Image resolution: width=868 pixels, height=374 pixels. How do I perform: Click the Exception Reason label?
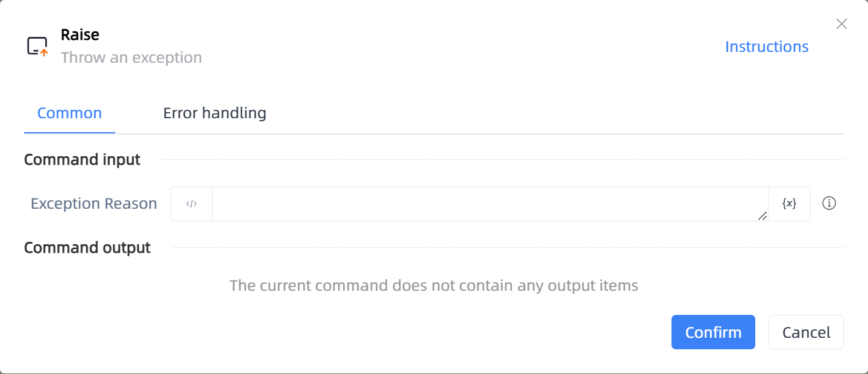click(x=94, y=204)
